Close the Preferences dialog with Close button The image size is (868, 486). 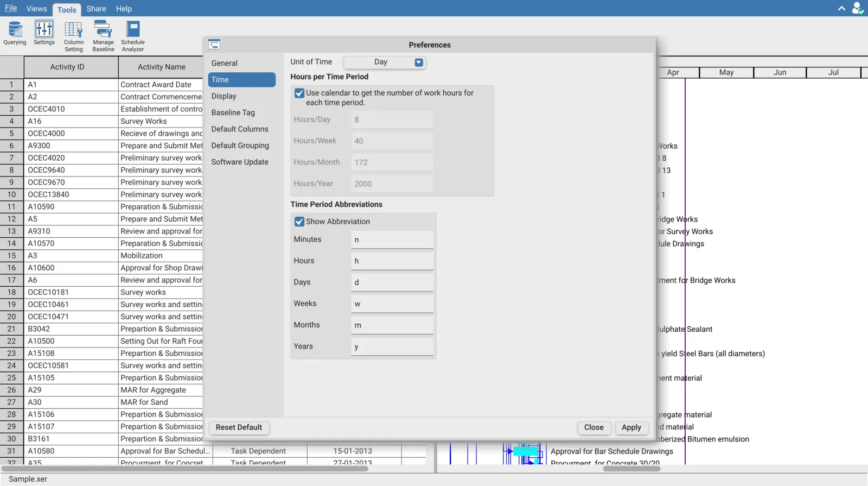click(594, 427)
